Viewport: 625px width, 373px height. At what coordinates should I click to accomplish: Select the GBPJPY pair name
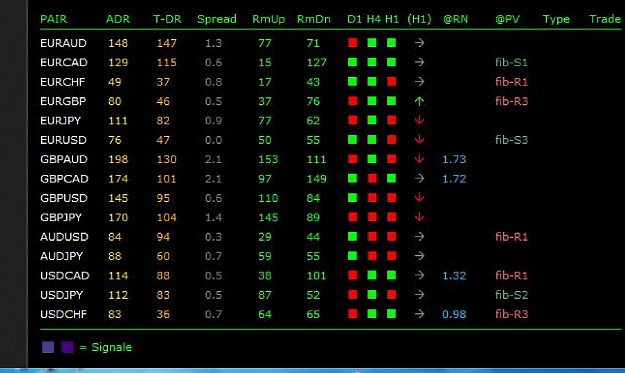click(x=61, y=218)
